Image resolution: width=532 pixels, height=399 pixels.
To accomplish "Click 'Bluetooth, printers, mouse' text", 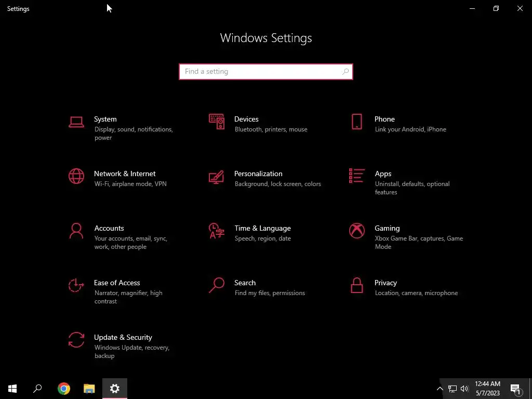I will tap(271, 129).
